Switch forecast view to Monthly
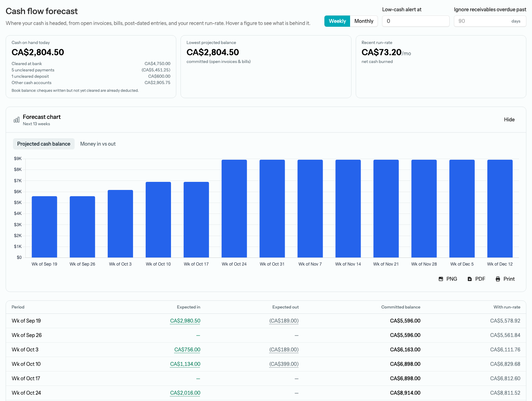Image resolution: width=532 pixels, height=401 pixels. point(364,21)
